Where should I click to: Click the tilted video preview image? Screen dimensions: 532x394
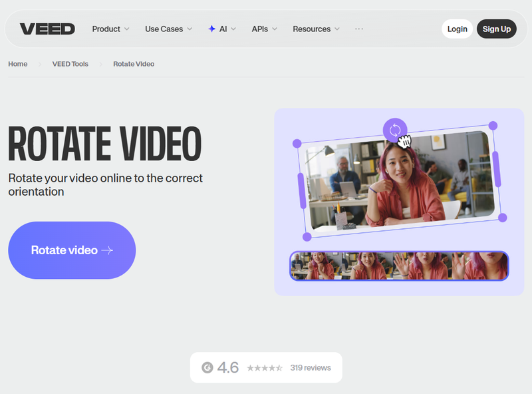coord(400,181)
